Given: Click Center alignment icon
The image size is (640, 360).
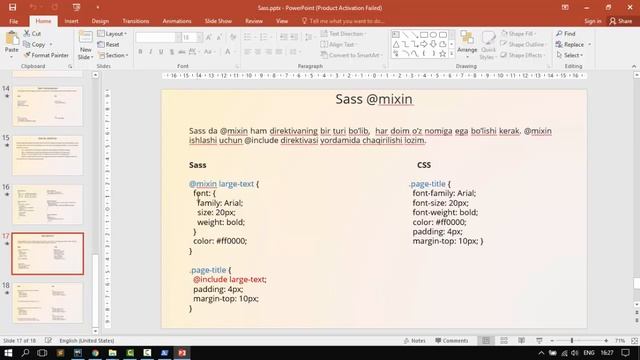Looking at the screenshot, I should (258, 52).
